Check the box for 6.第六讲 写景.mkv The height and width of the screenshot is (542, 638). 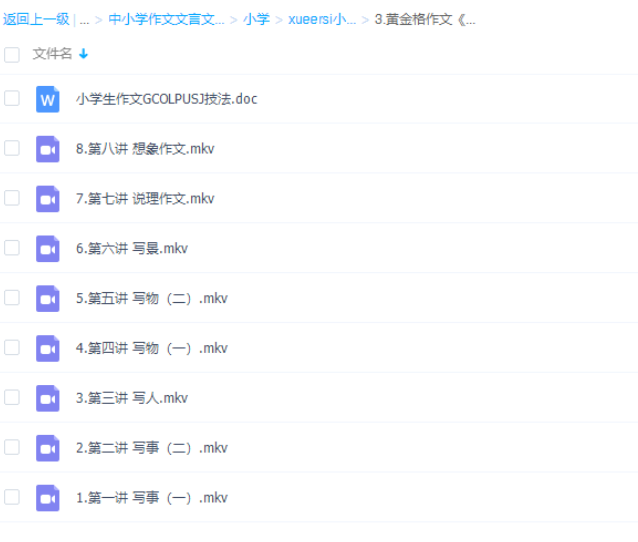[x=12, y=247]
